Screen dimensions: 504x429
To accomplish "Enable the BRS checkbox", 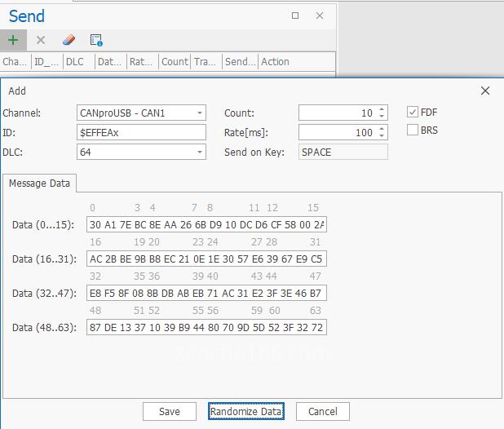I will coord(413,130).
